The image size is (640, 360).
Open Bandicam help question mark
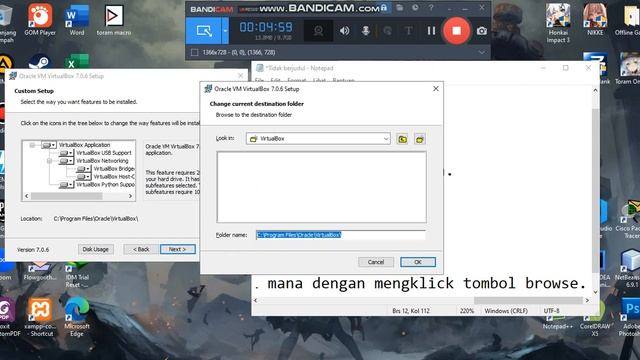(x=431, y=8)
